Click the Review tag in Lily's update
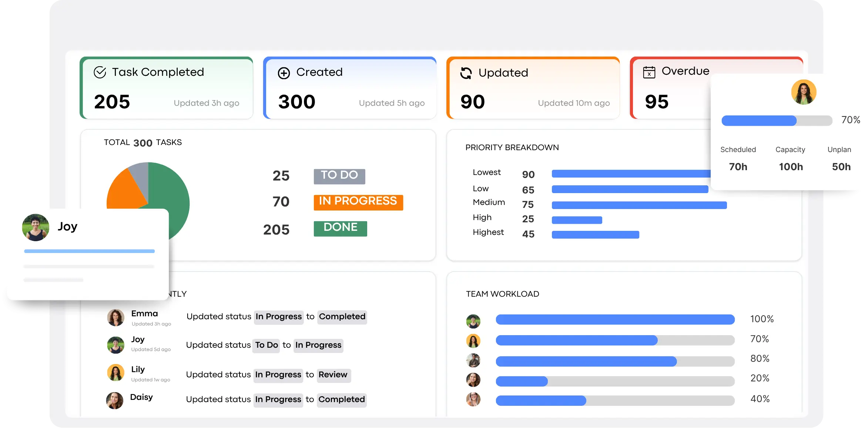 pos(333,375)
